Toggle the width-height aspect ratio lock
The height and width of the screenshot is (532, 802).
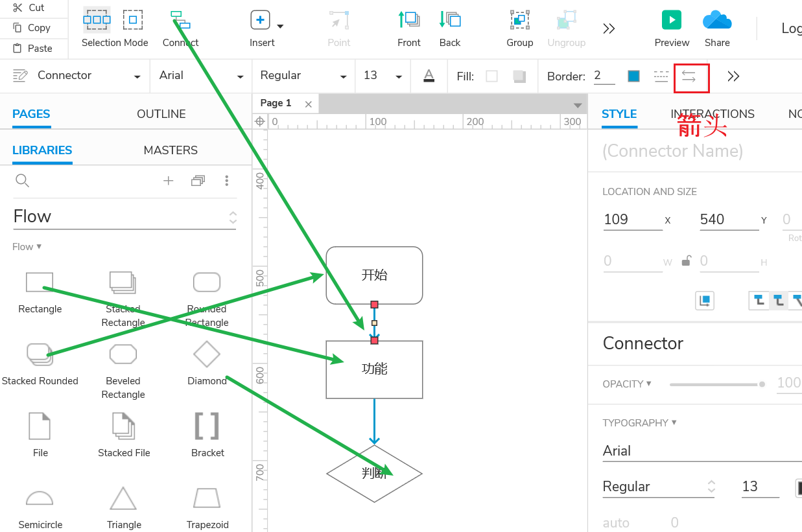point(685,260)
